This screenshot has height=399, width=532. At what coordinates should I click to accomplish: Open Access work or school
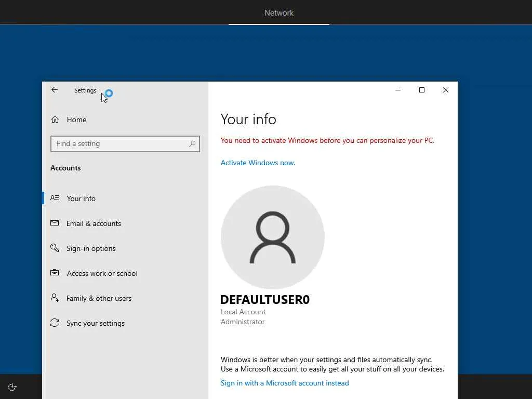point(125,273)
